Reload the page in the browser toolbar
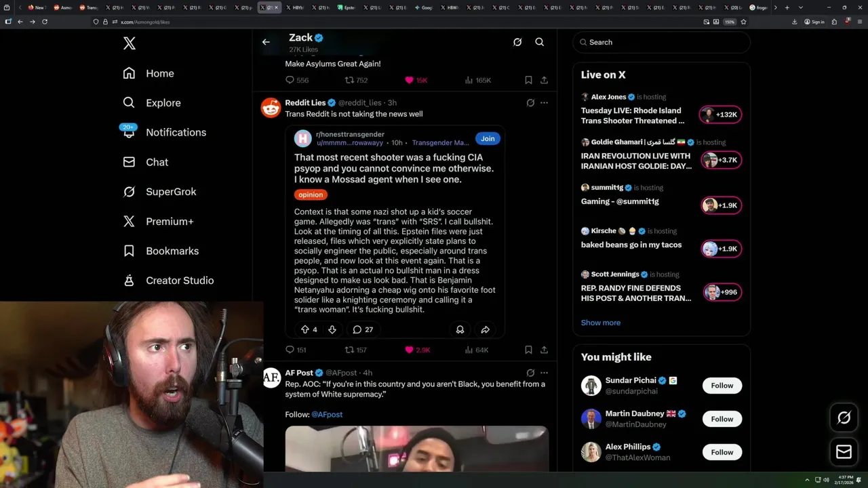 [x=45, y=22]
